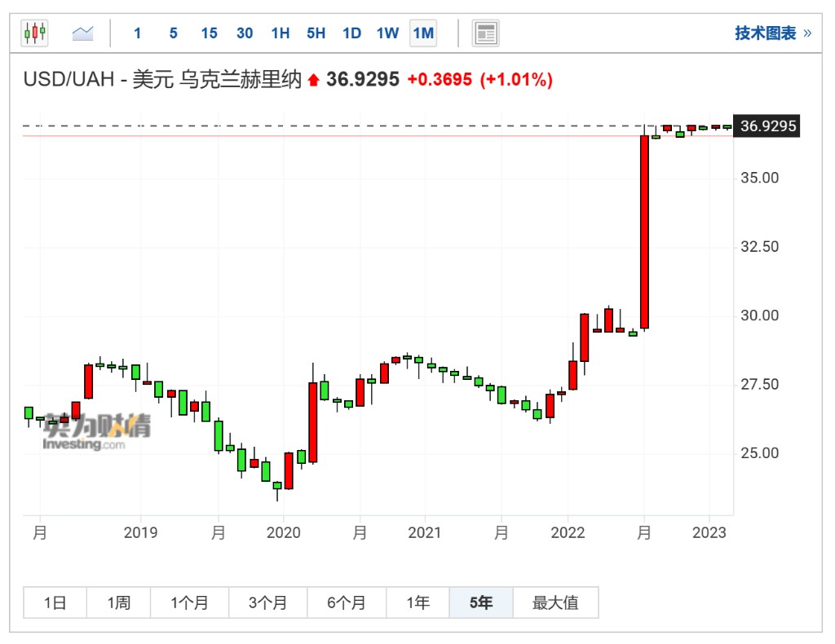
Task: Select the 1H interval
Action: point(281,33)
